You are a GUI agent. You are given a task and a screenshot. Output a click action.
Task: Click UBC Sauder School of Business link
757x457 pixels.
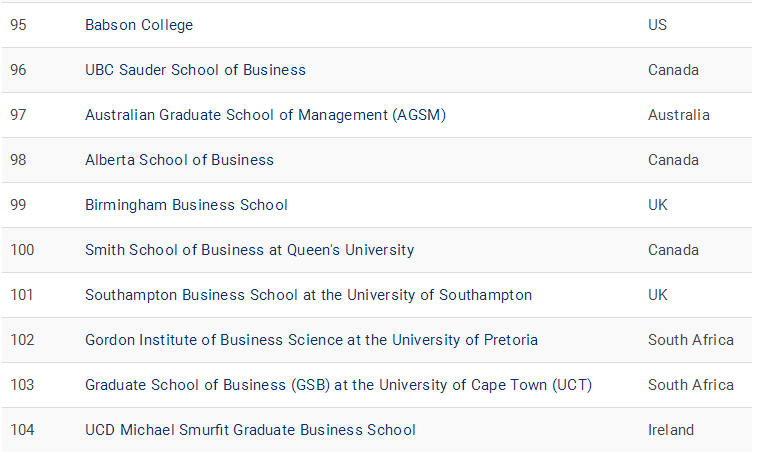(x=195, y=70)
